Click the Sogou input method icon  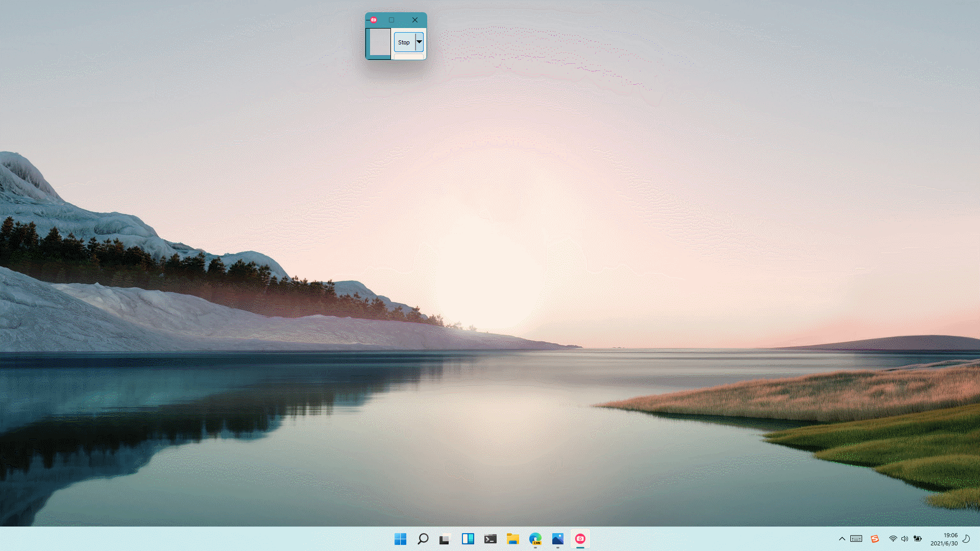coord(875,539)
